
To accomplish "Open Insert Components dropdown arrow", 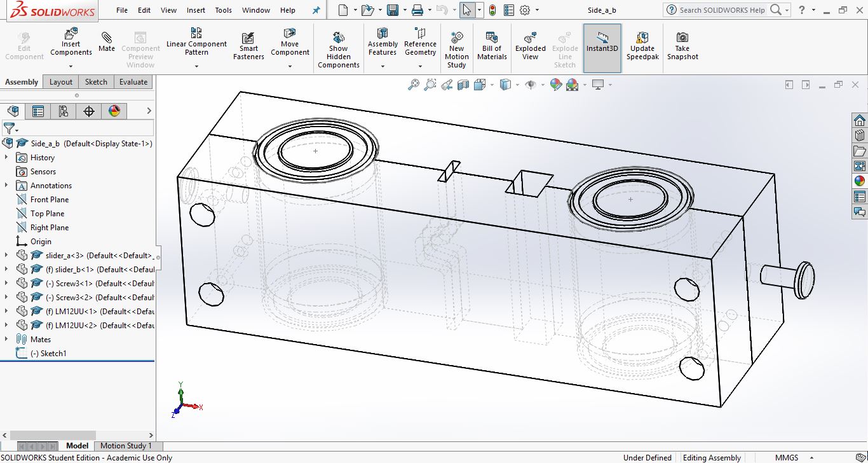I will point(71,66).
